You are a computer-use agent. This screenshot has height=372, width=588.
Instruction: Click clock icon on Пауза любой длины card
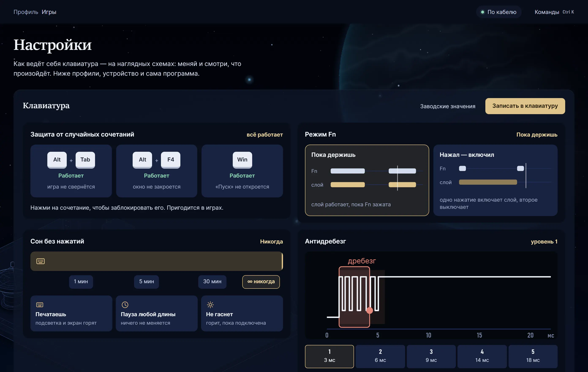(125, 305)
